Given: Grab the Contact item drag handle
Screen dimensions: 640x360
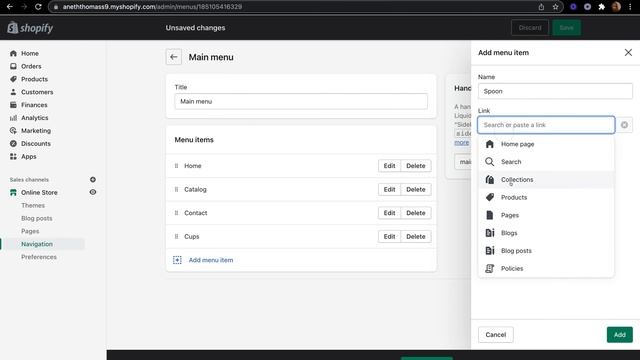Looking at the screenshot, I should (176, 213).
